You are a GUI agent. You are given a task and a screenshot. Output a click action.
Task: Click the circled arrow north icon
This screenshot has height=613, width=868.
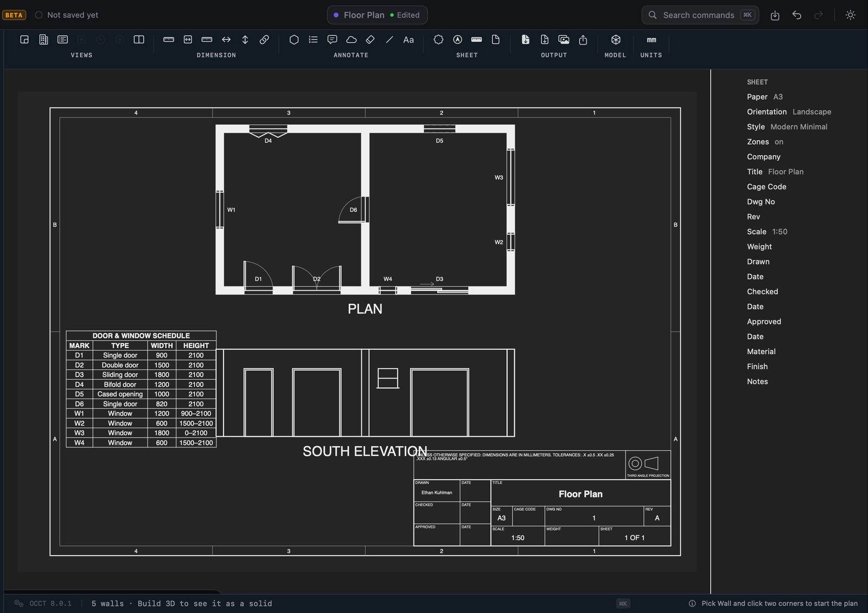click(458, 40)
